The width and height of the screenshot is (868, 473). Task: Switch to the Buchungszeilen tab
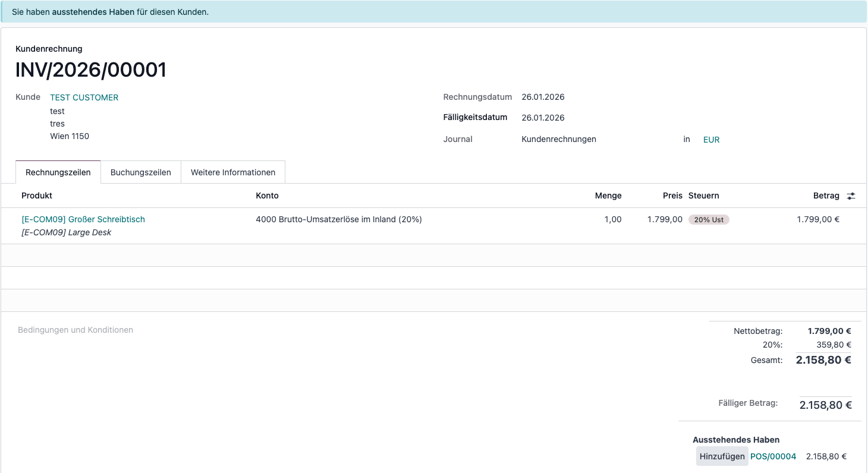[x=141, y=172]
